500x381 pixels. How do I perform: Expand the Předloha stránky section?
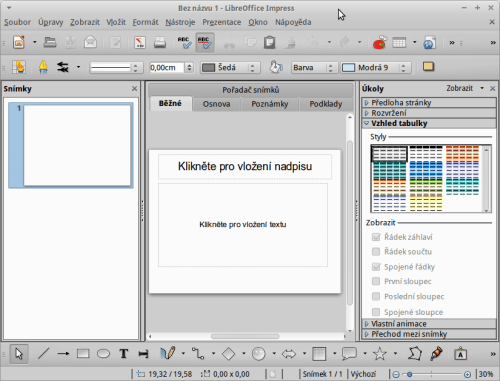[x=429, y=102]
